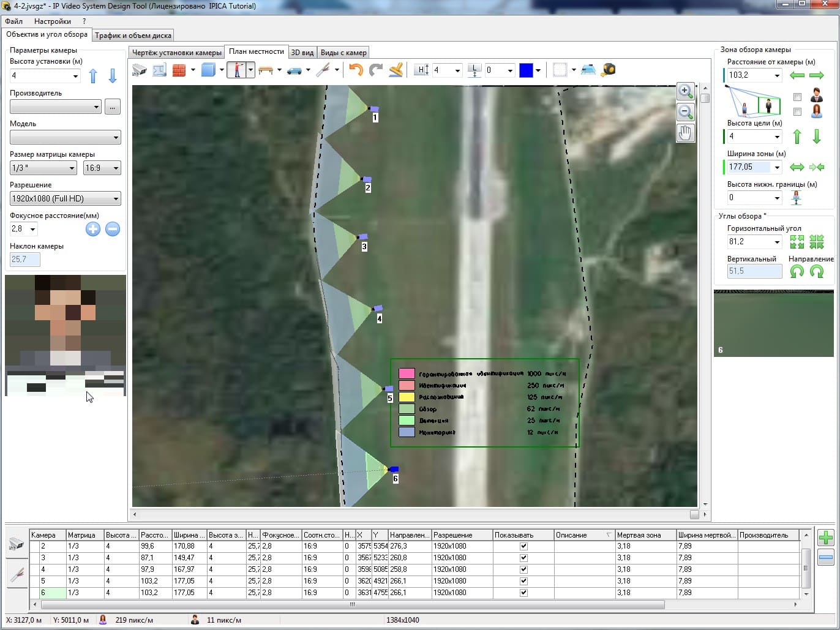Open Расстояние от камеры dropdown
840x630 pixels.
coord(777,75)
